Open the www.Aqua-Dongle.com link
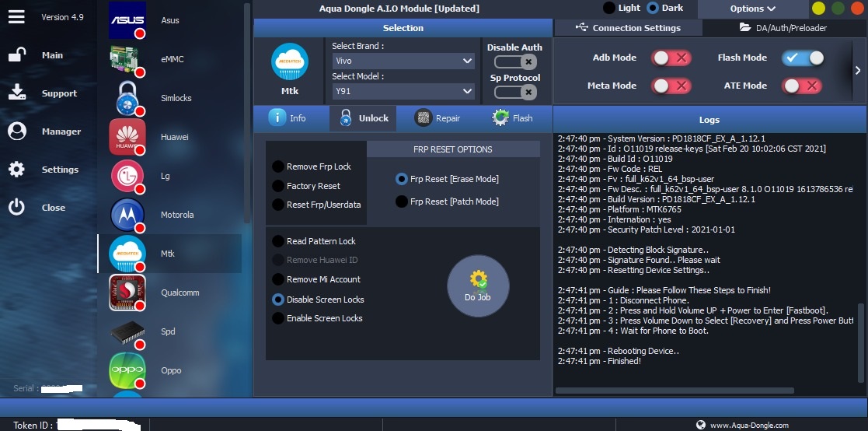The image size is (868, 431). pos(749,425)
